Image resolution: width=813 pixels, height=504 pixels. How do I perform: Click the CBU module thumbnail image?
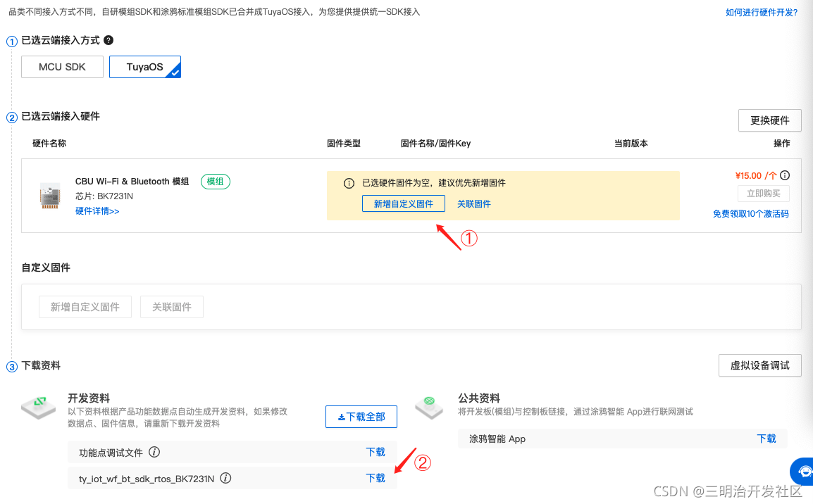click(x=50, y=196)
